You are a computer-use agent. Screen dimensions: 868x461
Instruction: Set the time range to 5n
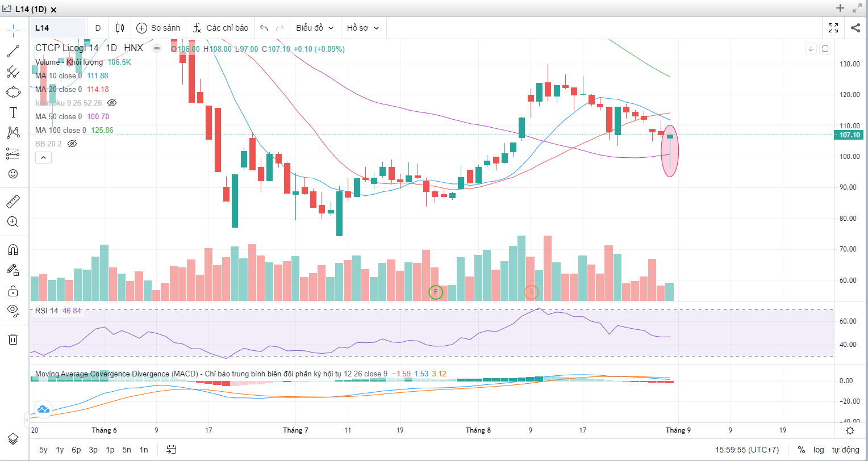pyautogui.click(x=127, y=450)
